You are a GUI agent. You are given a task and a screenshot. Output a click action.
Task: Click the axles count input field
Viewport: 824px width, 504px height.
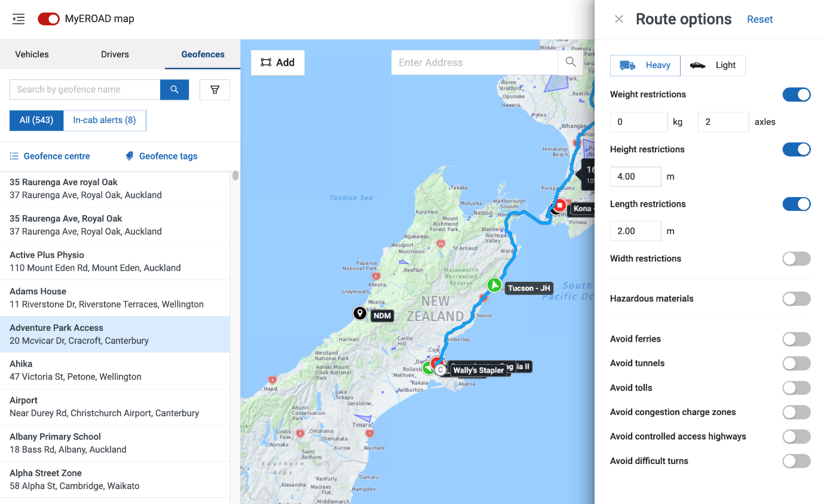click(x=723, y=122)
